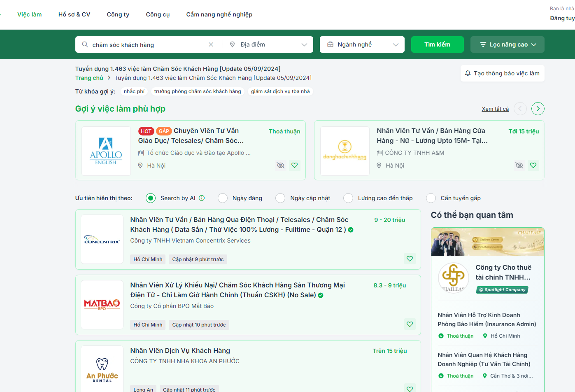Save the Concentrix job with heart icon

(410, 259)
